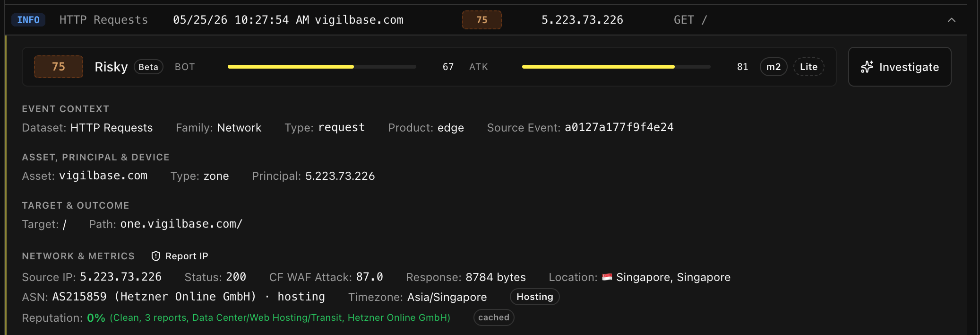Click the Response 8784 bytes value
The width and height of the screenshot is (980, 335).
tap(496, 277)
